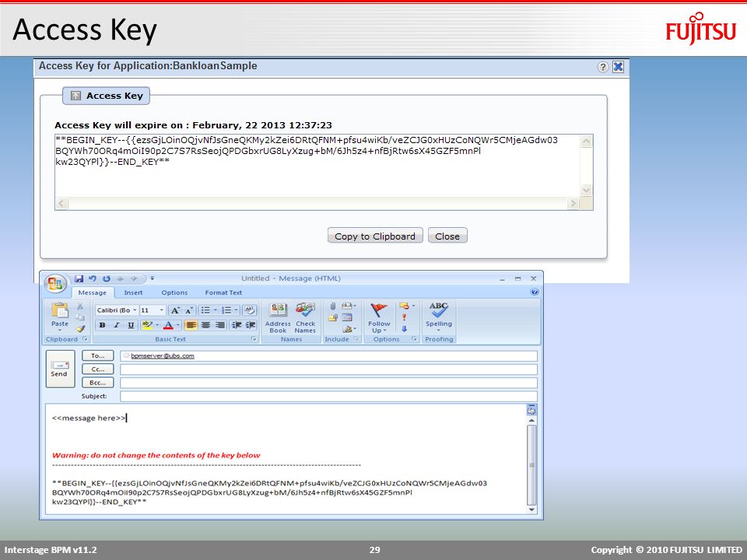Undo last action in quick access toolbar
This screenshot has width=747, height=560.
(93, 278)
